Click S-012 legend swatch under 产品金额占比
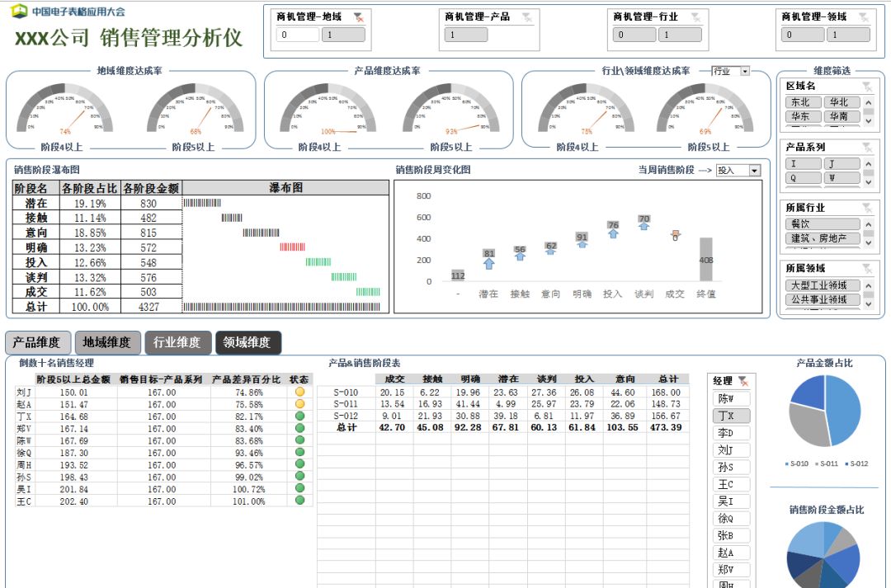The image size is (891, 588). 846,464
